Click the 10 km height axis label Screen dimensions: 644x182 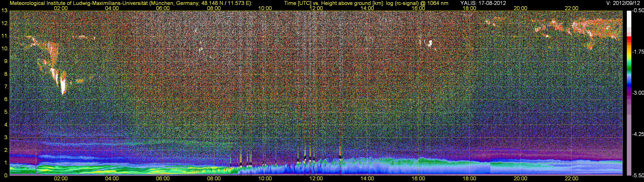pyautogui.click(x=5, y=49)
